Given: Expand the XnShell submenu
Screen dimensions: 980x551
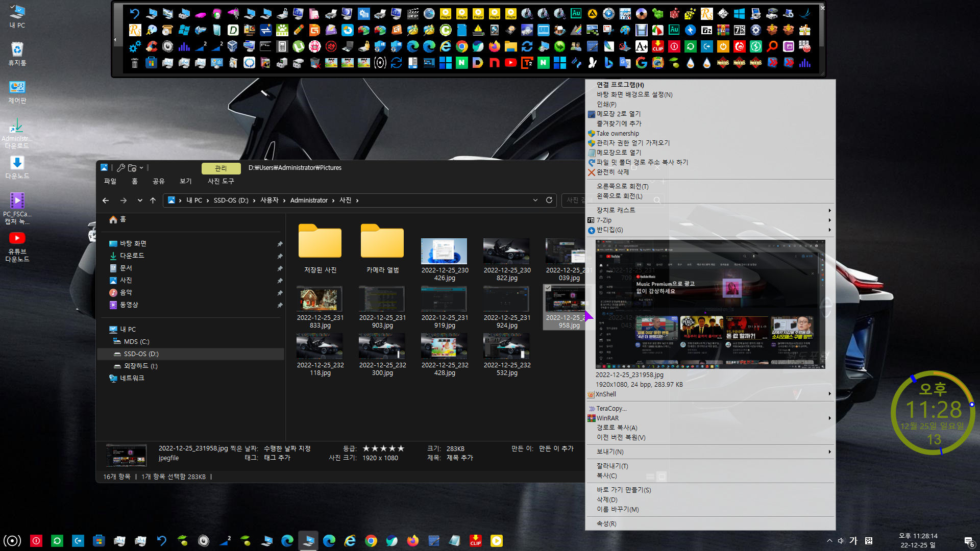Looking at the screenshot, I should (710, 394).
